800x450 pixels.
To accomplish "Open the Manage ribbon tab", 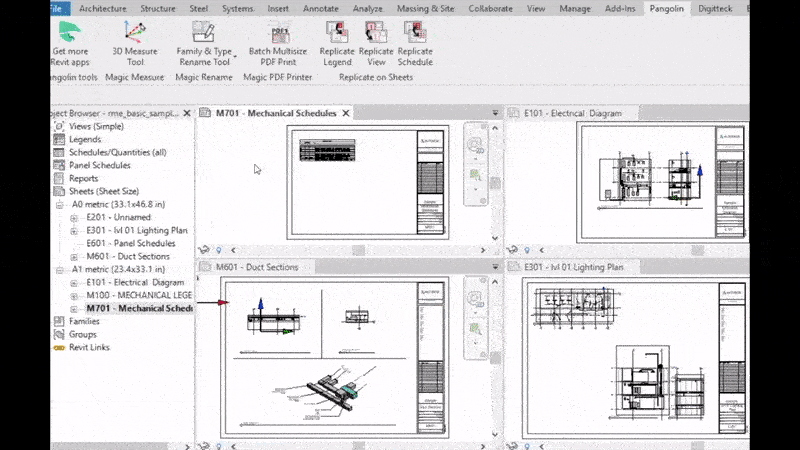I will [x=575, y=9].
